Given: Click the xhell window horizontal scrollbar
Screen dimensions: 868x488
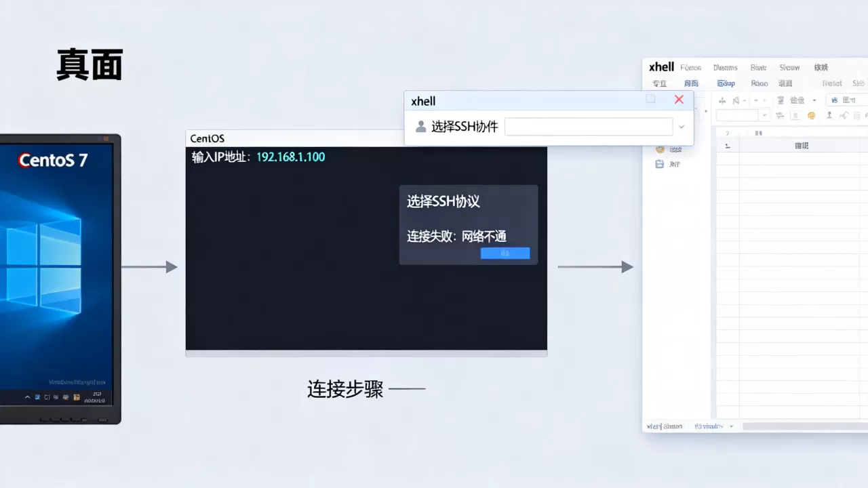Looking at the screenshot, I should point(805,426).
